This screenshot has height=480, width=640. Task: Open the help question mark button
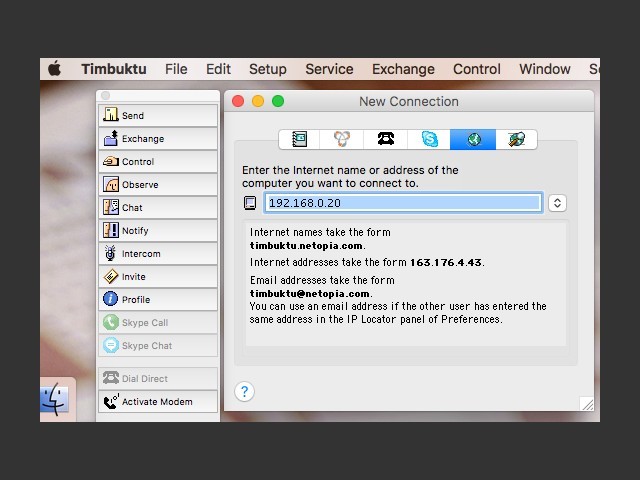tap(244, 392)
